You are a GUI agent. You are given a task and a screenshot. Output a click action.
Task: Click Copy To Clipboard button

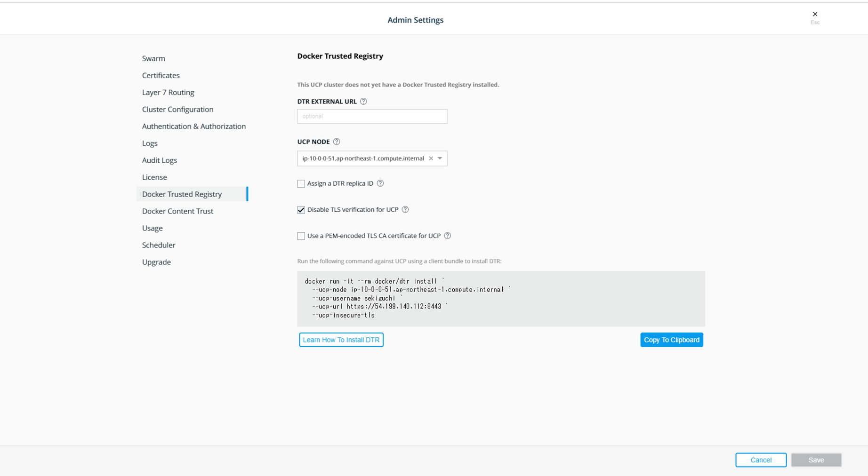671,340
